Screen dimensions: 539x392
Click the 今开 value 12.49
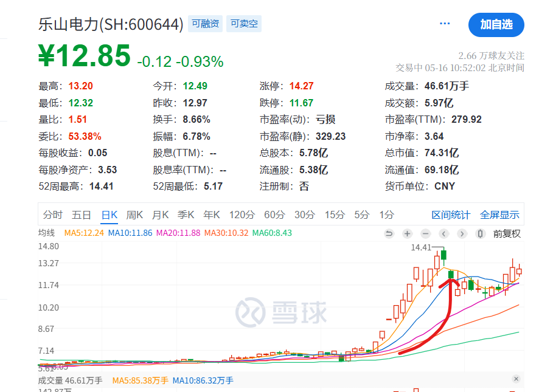[195, 86]
